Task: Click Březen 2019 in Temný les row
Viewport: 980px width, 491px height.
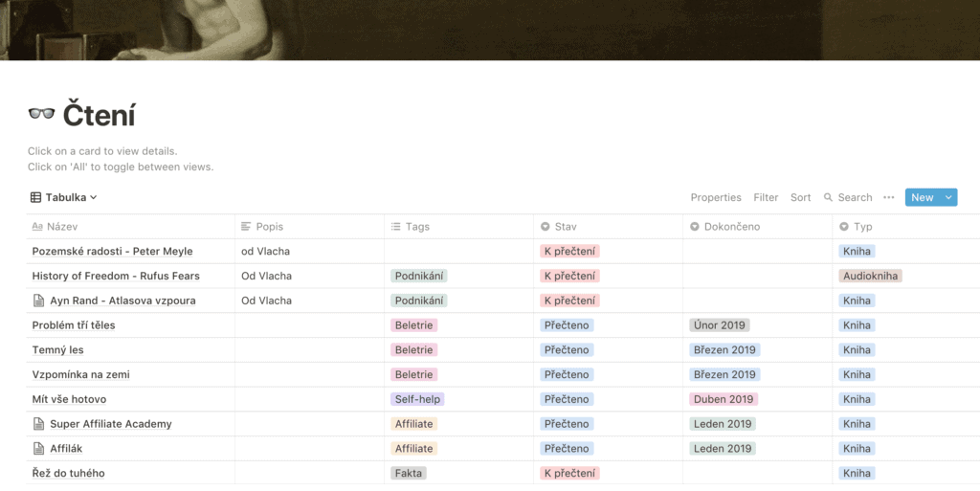Action: pos(724,349)
